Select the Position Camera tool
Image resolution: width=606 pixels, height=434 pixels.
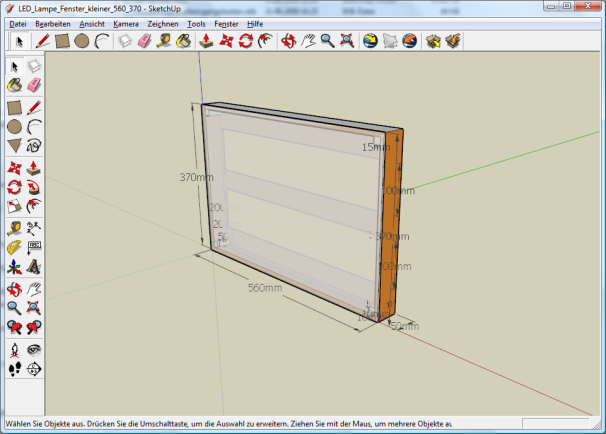point(15,350)
